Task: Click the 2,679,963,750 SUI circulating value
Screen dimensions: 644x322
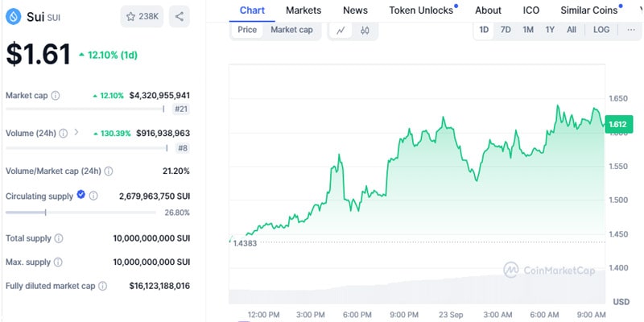Action: point(155,196)
